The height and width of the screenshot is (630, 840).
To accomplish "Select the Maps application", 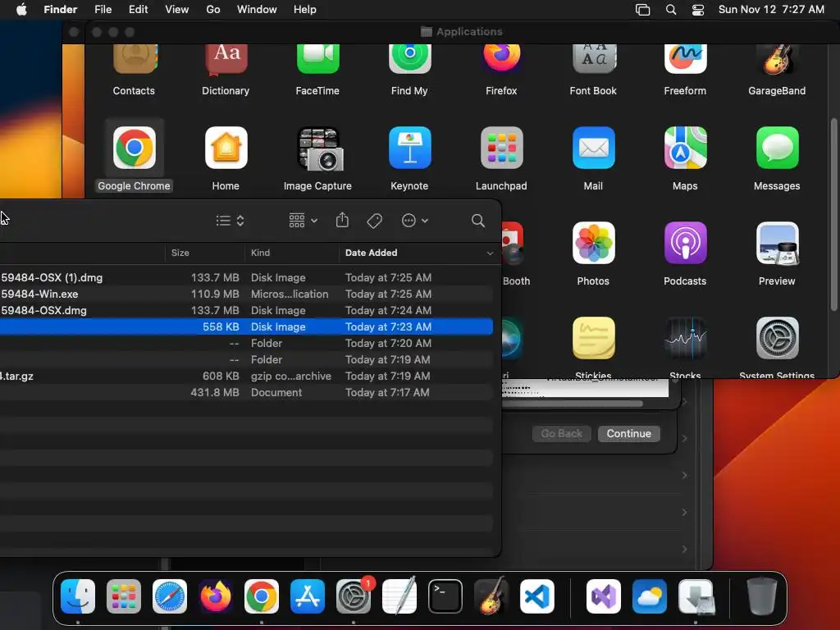I will 685,148.
